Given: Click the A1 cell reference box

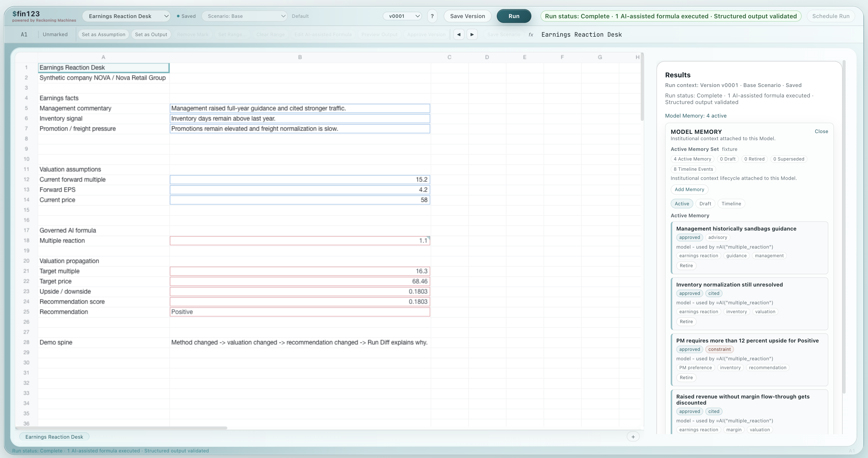Looking at the screenshot, I should (24, 34).
